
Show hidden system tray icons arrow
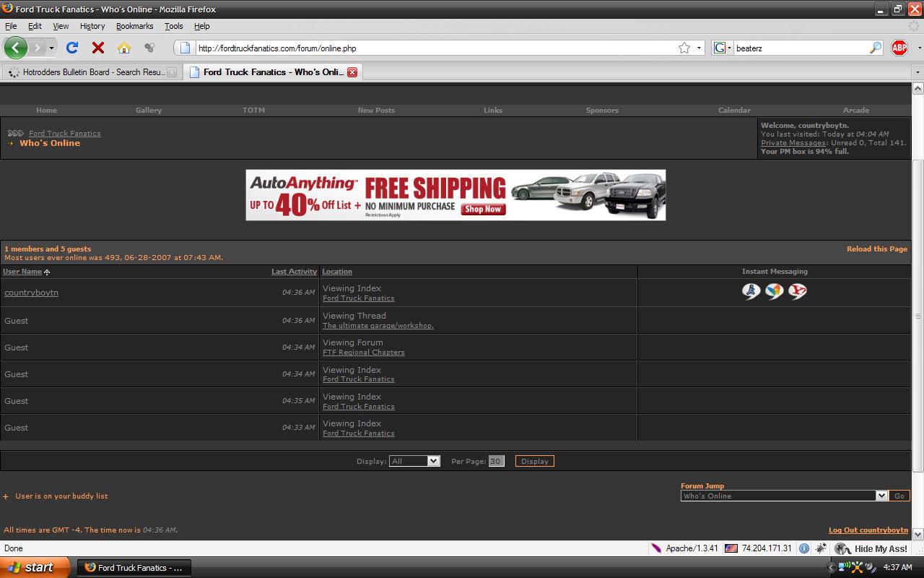[x=832, y=568]
